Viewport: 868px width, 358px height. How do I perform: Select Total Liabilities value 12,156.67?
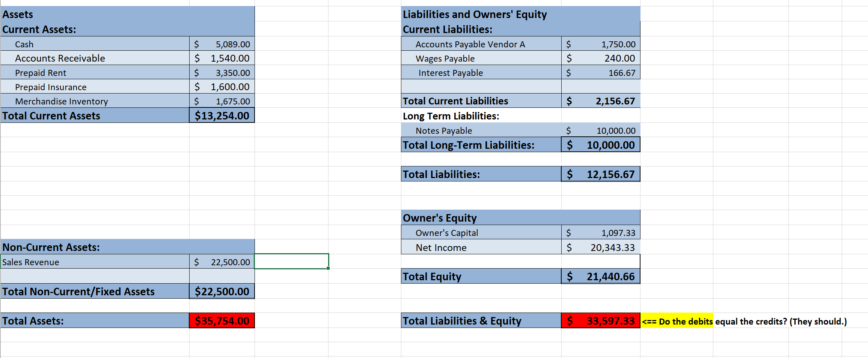pos(601,174)
